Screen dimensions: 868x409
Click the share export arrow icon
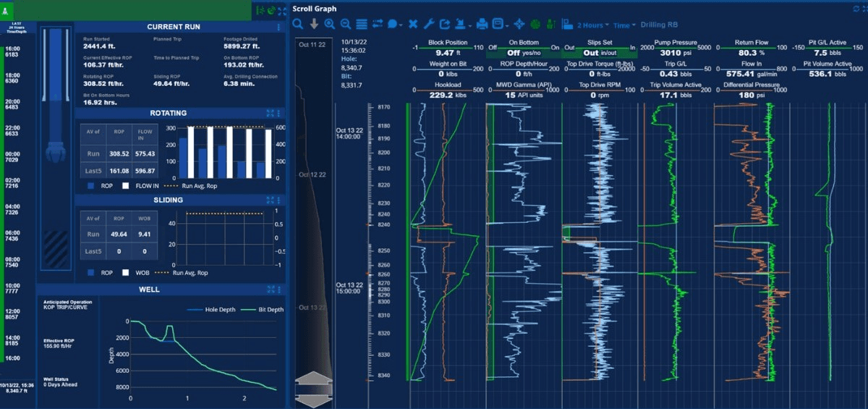(x=445, y=24)
